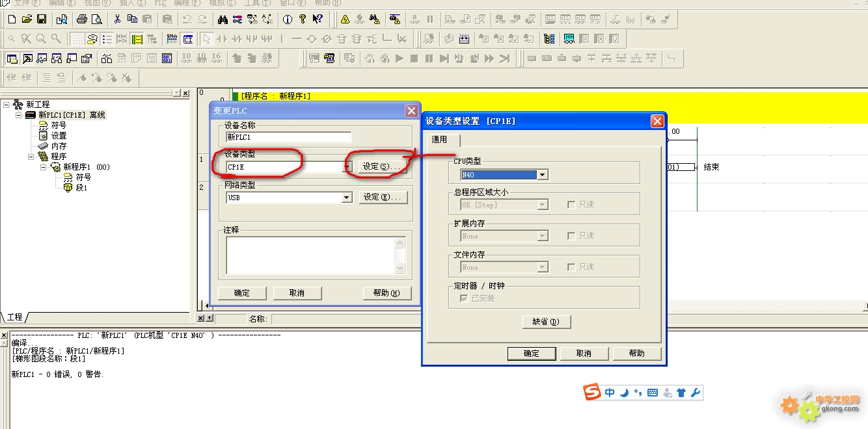Screen dimensions: 868x429
Task: Click 帮助(H) in 变更PLC dialog
Action: pyautogui.click(x=387, y=293)
